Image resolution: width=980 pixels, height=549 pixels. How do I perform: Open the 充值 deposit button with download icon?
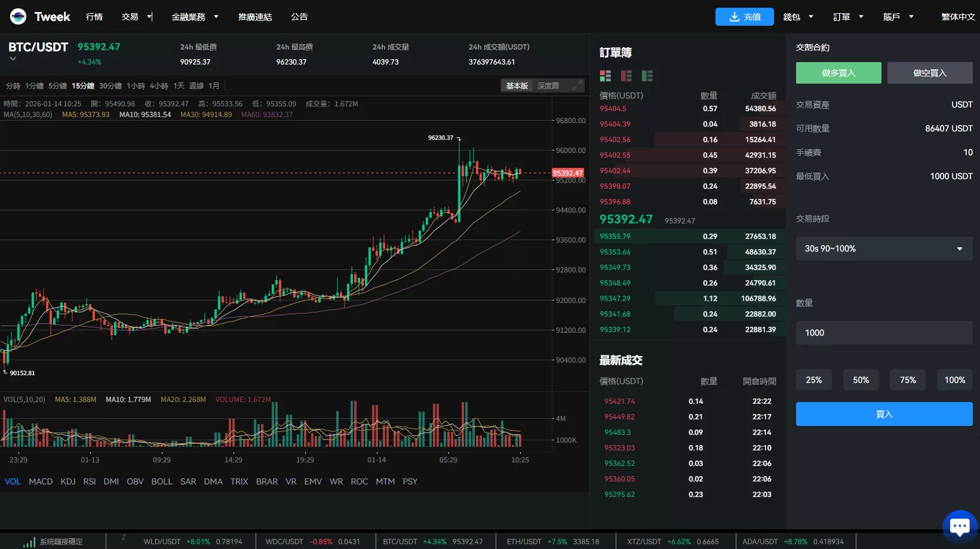(744, 17)
